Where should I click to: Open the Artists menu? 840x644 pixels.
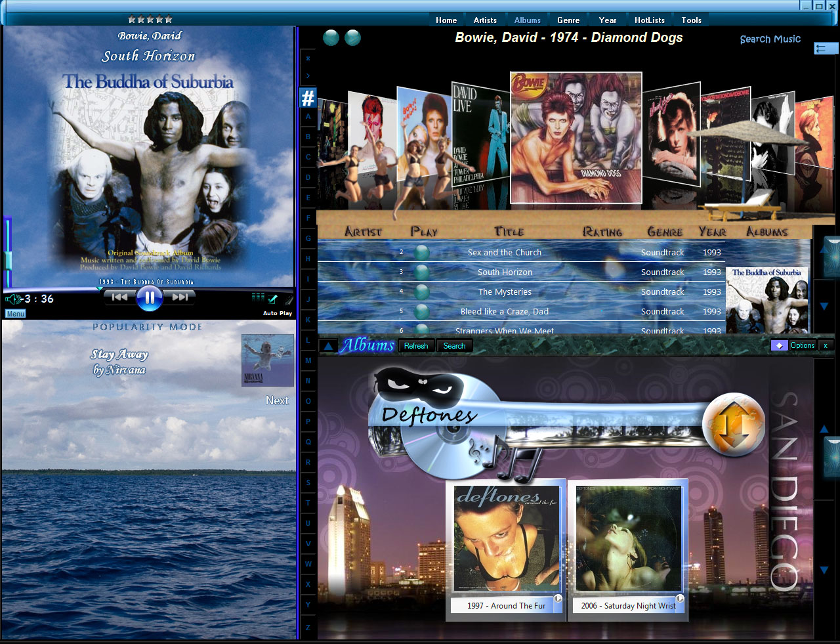coord(485,20)
